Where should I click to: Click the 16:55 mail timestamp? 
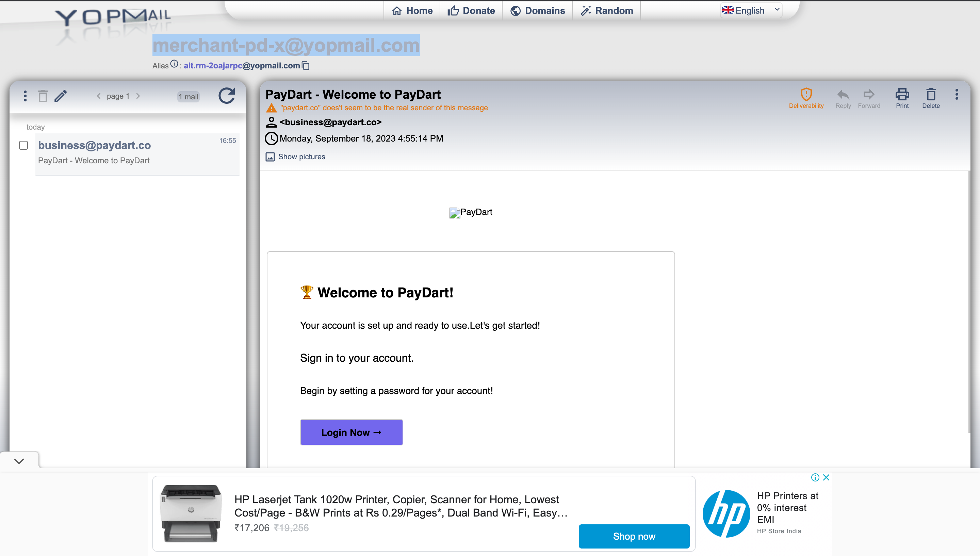tap(228, 141)
